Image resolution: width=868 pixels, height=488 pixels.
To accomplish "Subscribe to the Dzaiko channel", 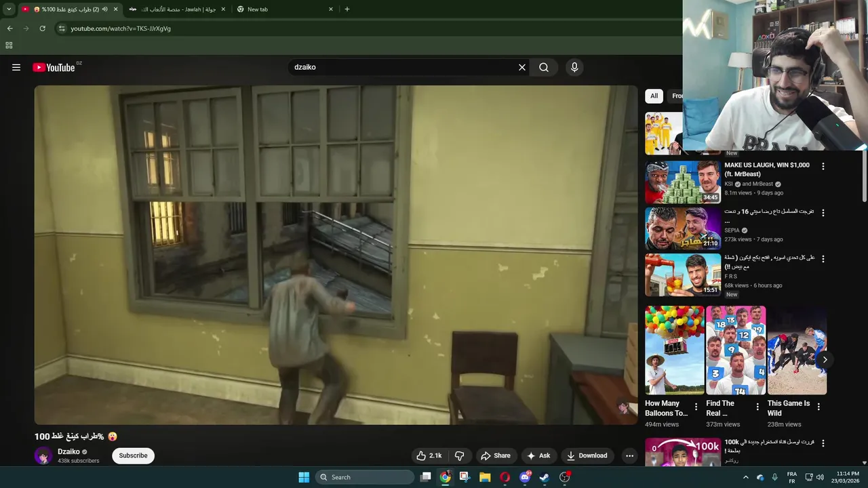I will (133, 455).
